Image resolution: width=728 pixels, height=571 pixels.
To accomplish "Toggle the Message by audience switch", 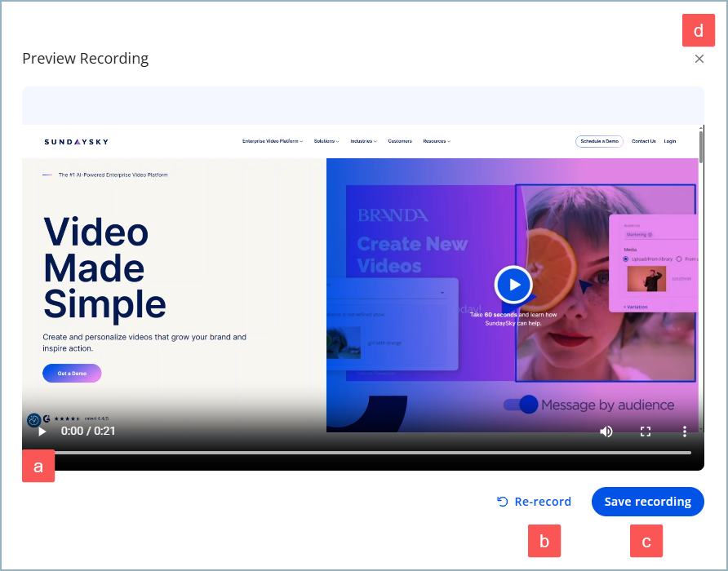I will [521, 405].
